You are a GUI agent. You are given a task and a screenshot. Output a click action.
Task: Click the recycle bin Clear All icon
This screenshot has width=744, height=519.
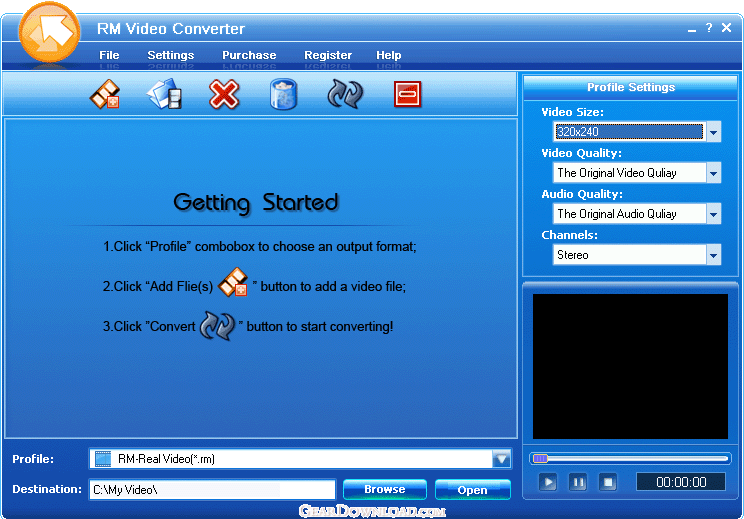pos(283,94)
